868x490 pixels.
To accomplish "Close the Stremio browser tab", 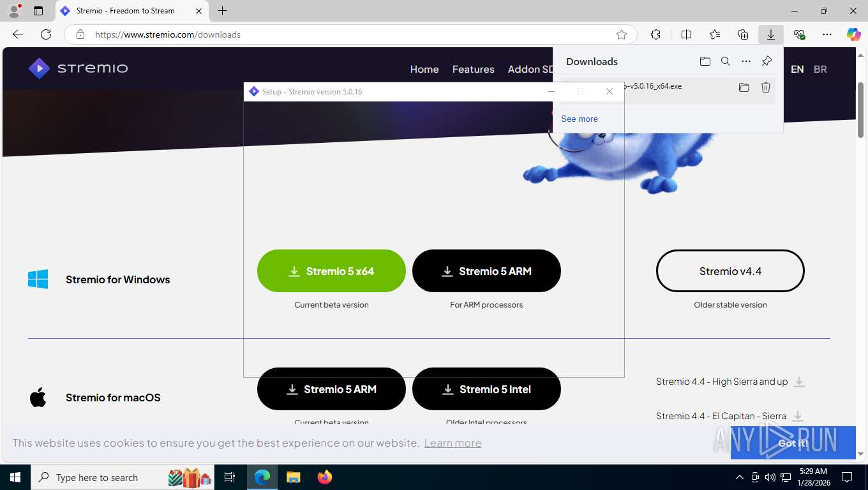I will tap(198, 11).
